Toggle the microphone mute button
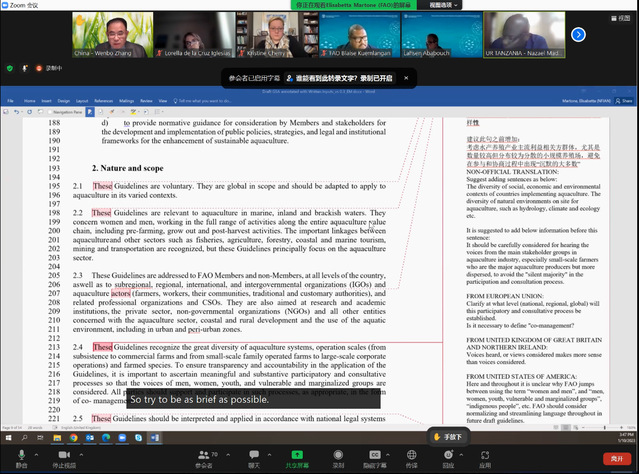This screenshot has width=639, height=474. pyautogui.click(x=21, y=453)
